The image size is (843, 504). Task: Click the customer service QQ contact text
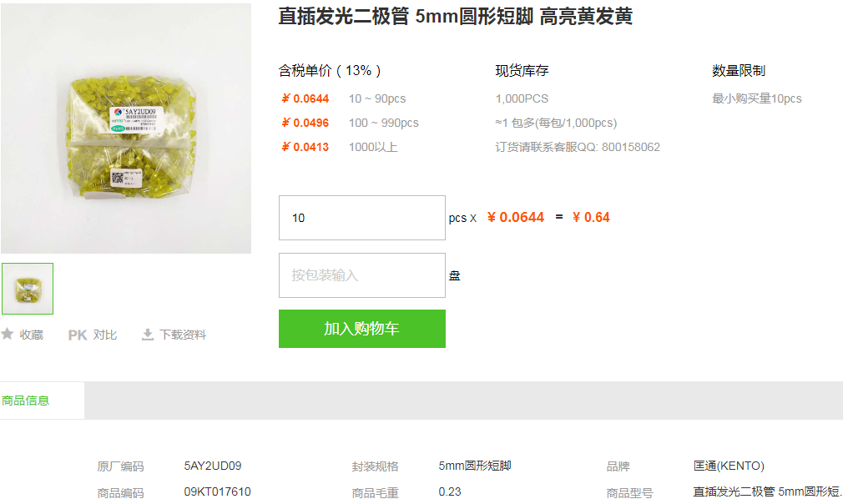pos(578,147)
